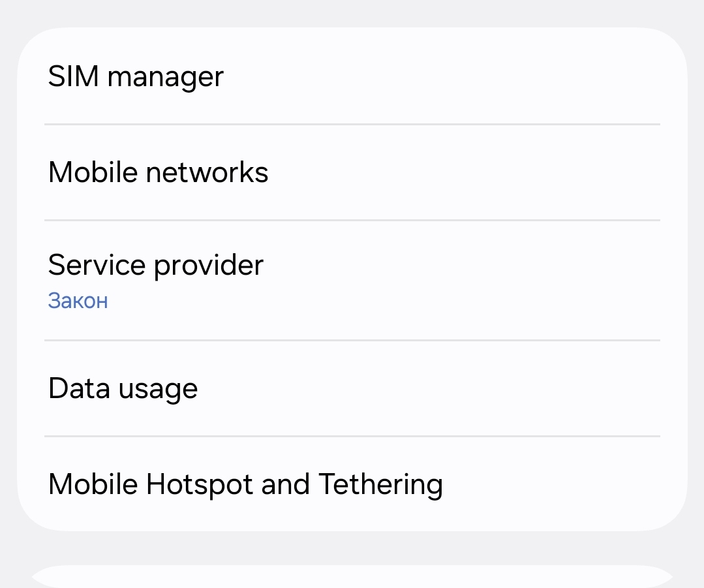The width and height of the screenshot is (704, 588).
Task: Tap the SIM manager title text
Action: pos(136,77)
